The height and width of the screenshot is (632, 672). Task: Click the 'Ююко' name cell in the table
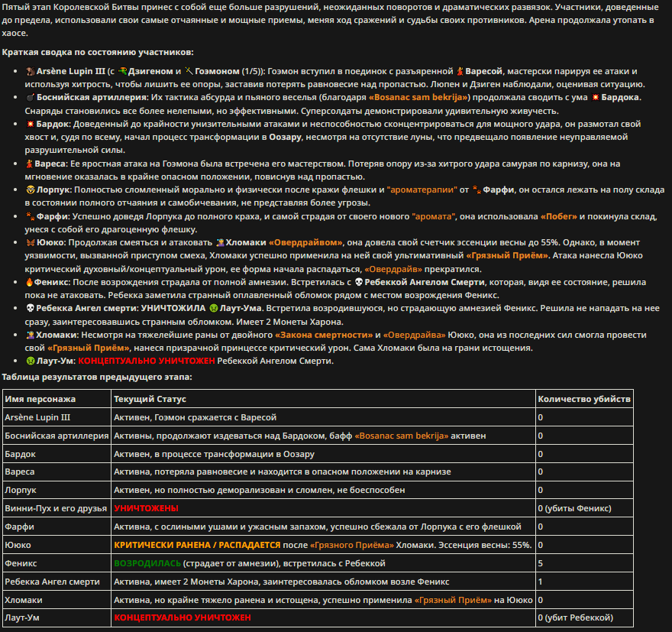point(57,546)
